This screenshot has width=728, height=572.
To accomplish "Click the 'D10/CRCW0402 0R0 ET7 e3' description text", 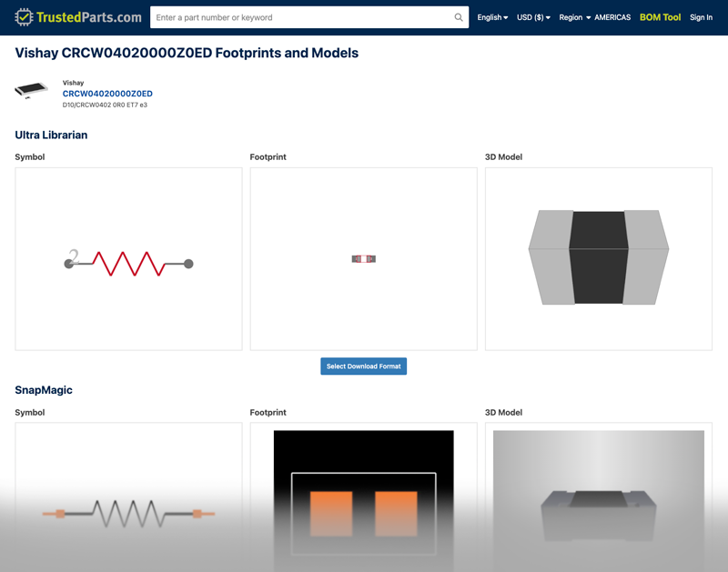I will (x=105, y=105).
